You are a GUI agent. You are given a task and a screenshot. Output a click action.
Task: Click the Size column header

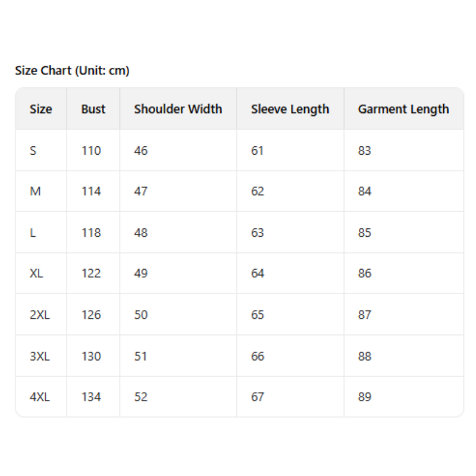40,109
